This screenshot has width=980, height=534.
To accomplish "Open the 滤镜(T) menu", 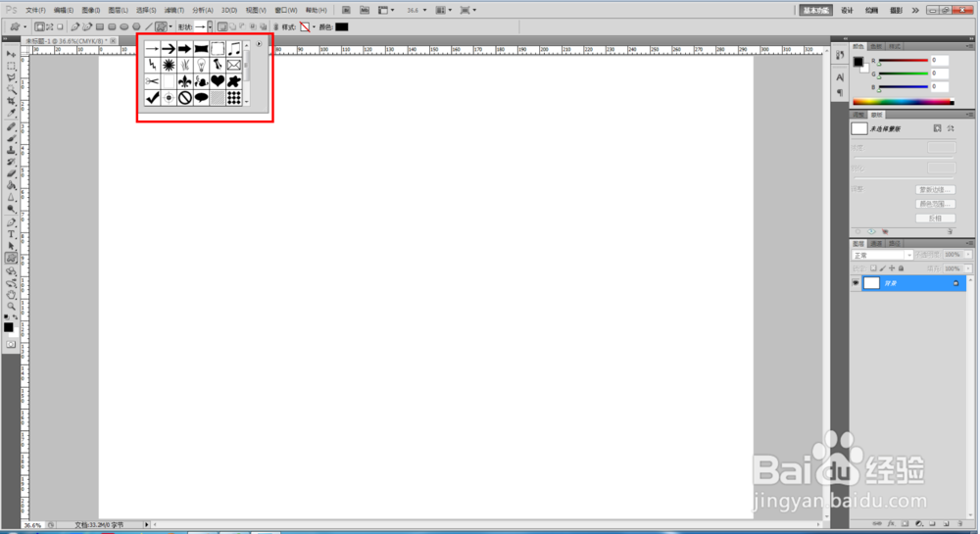I will click(x=173, y=10).
